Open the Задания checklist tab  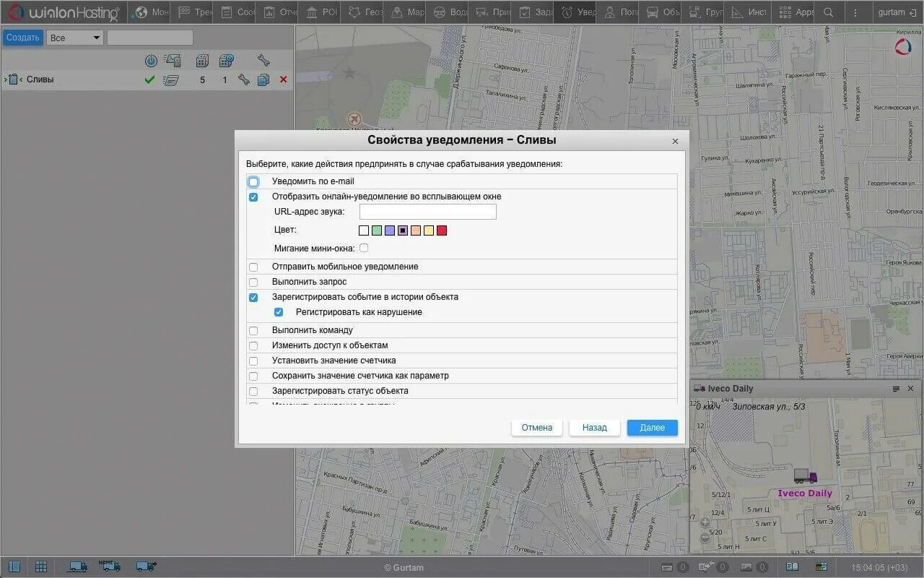click(x=533, y=12)
